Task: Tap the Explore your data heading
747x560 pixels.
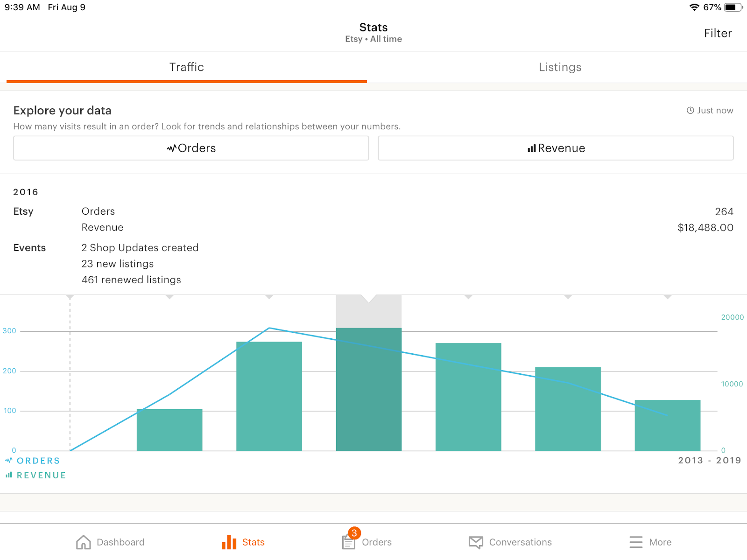Action: coord(62,111)
